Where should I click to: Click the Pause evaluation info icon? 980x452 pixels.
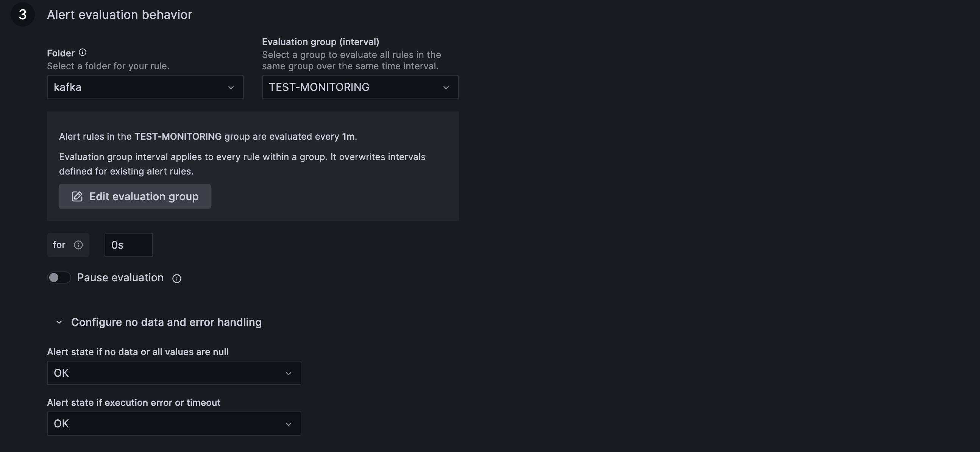176,279
